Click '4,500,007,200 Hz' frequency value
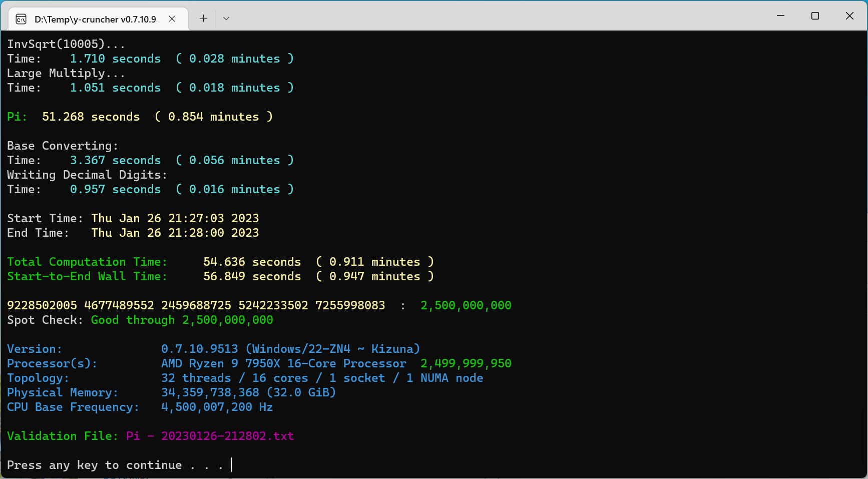The image size is (868, 479). [217, 407]
